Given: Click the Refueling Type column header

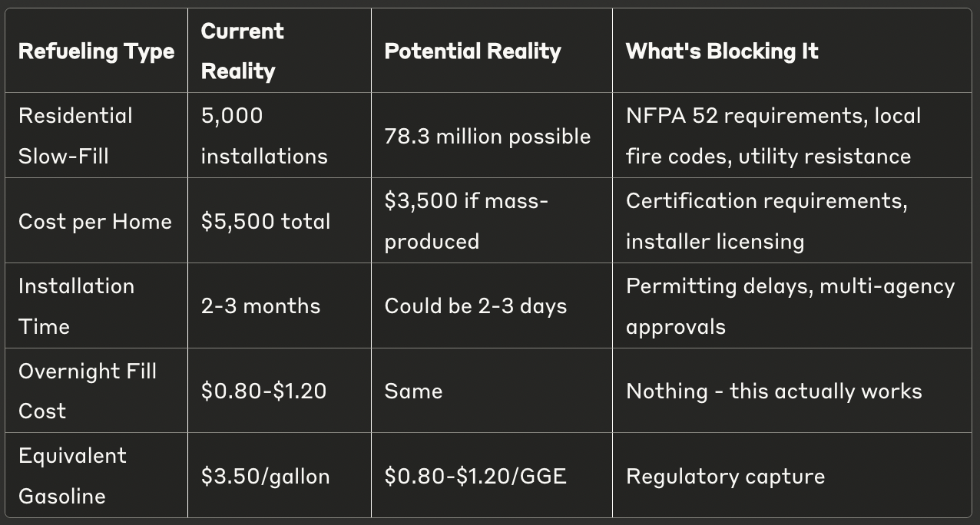Looking at the screenshot, I should point(96,51).
